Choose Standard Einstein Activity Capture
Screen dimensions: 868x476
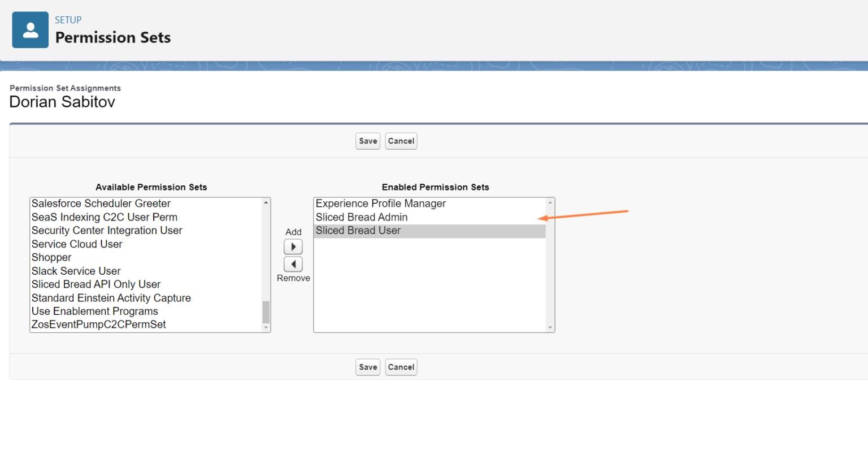tap(111, 298)
